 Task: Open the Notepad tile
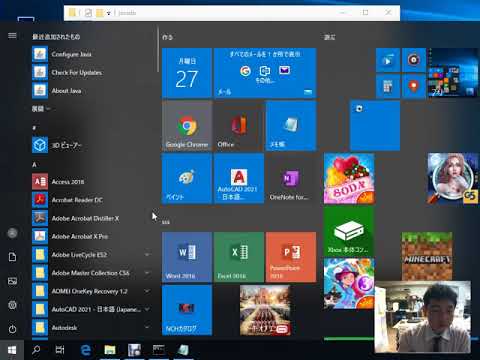291,126
